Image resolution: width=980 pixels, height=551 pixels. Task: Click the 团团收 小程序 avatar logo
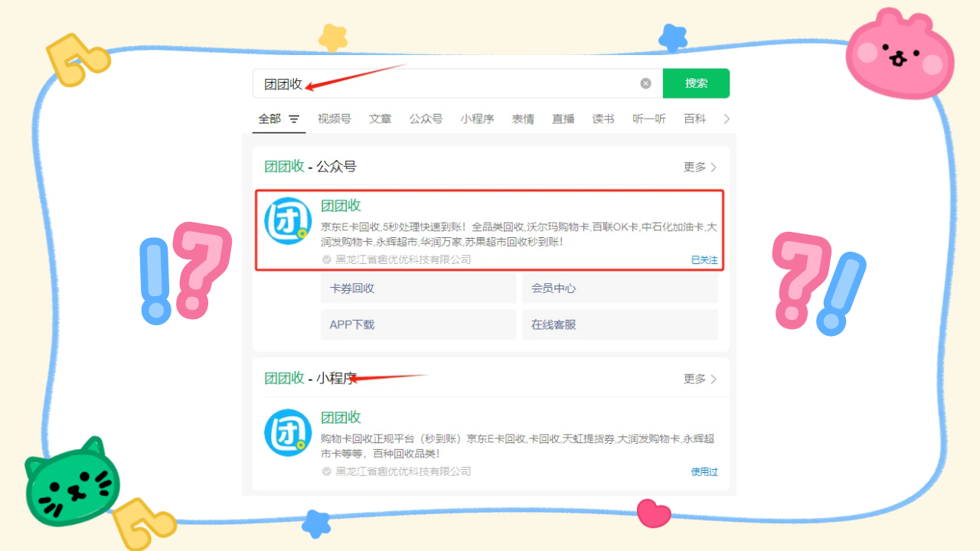point(288,433)
